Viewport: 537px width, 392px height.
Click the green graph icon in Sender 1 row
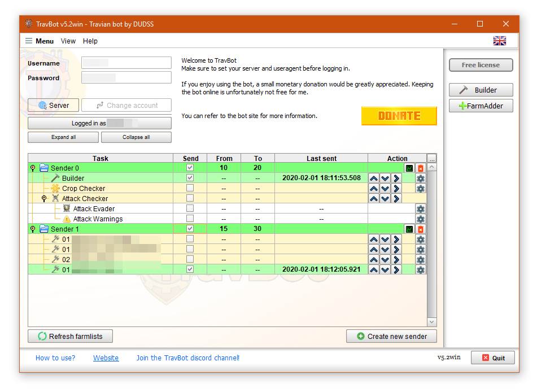pos(409,229)
